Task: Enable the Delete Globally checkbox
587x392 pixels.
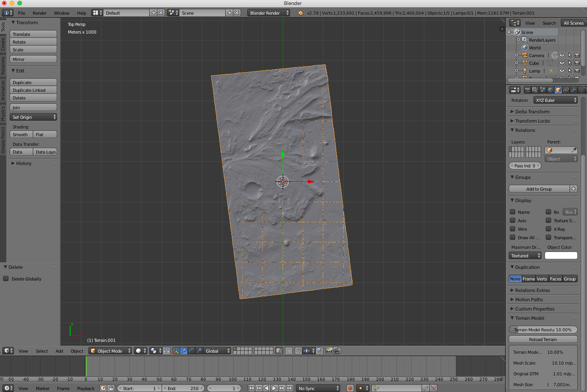Action: pos(6,279)
